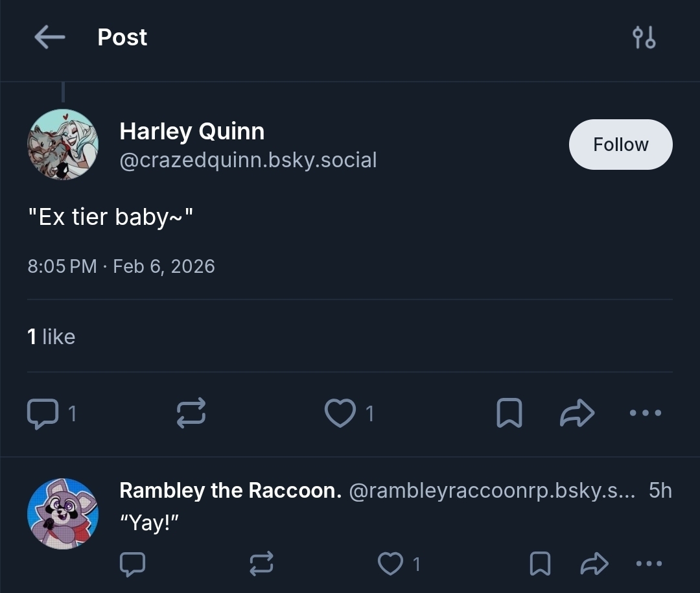Screen dimensions: 700x593
Task: Like Harley Quinn's main post
Action: click(x=340, y=413)
